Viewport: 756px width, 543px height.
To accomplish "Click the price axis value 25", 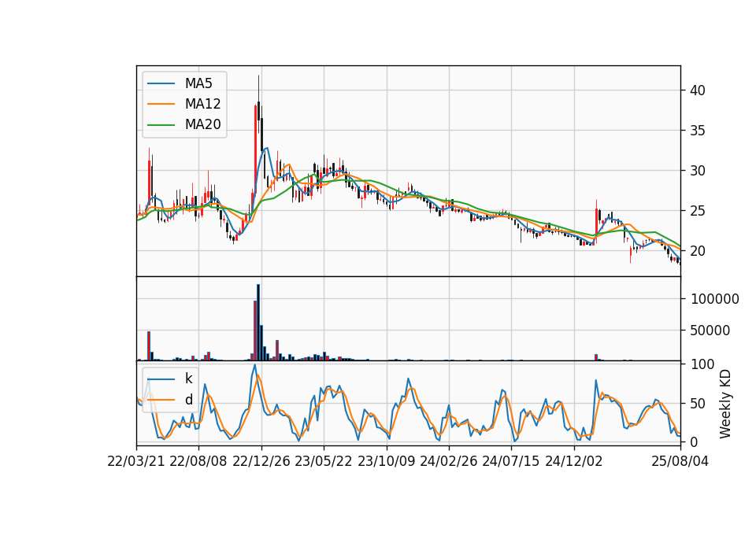I will tap(698, 211).
